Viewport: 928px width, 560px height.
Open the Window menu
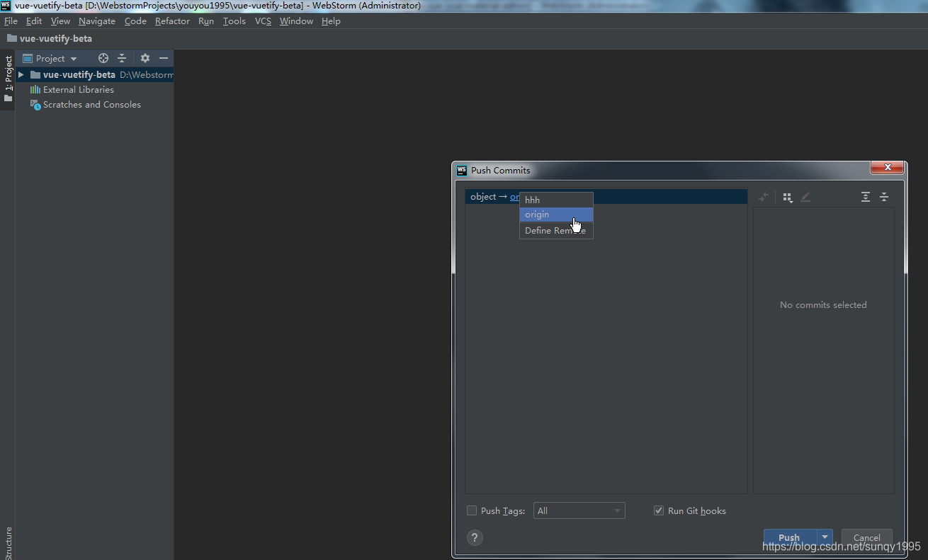click(x=296, y=21)
